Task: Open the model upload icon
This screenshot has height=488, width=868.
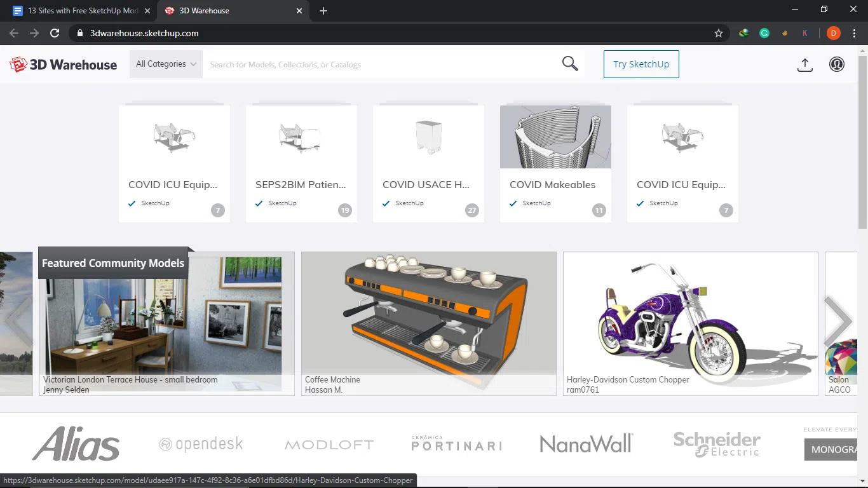Action: click(804, 64)
